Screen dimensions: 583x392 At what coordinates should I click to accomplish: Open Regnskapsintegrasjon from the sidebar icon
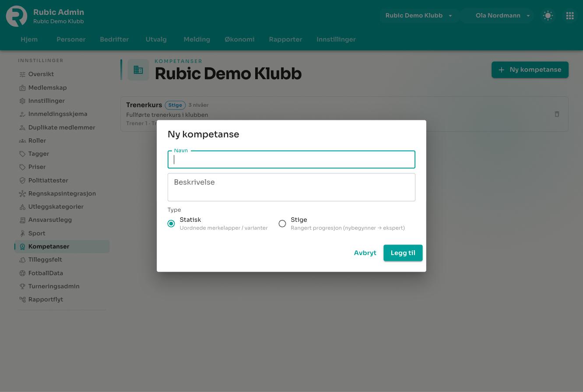tap(22, 193)
